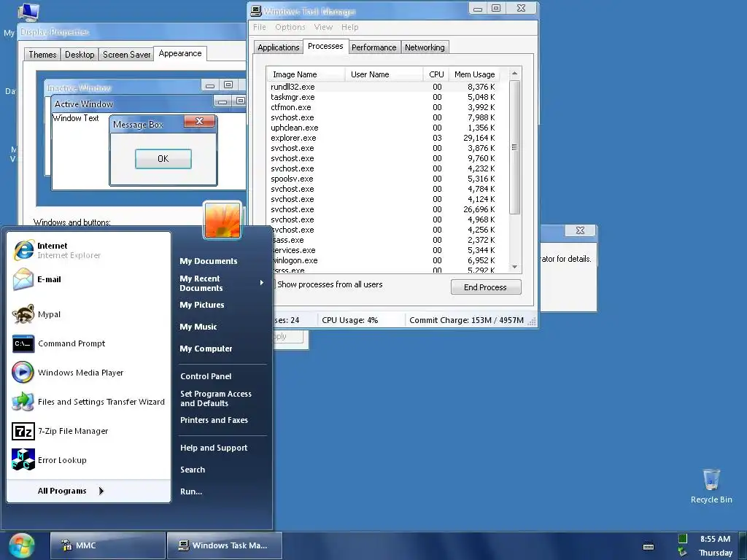Launch Windows Media Player icon
This screenshot has height=560, width=747.
pyautogui.click(x=23, y=373)
